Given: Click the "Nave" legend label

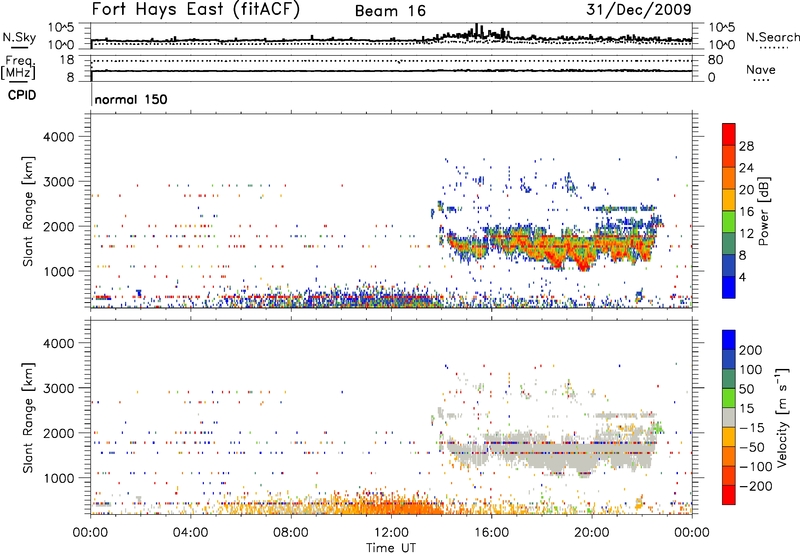Looking at the screenshot, I should coord(761,70).
